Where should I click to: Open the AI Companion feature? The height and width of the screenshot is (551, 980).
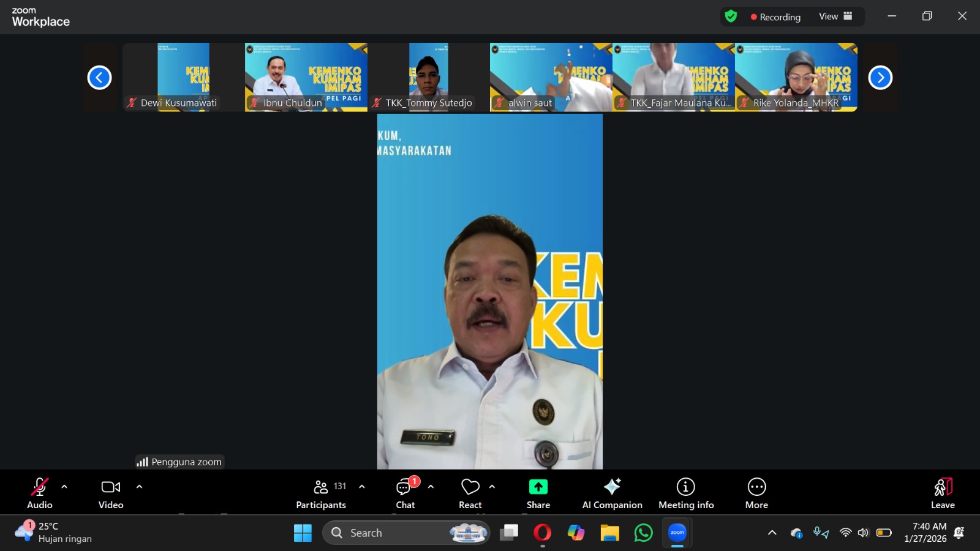(612, 488)
